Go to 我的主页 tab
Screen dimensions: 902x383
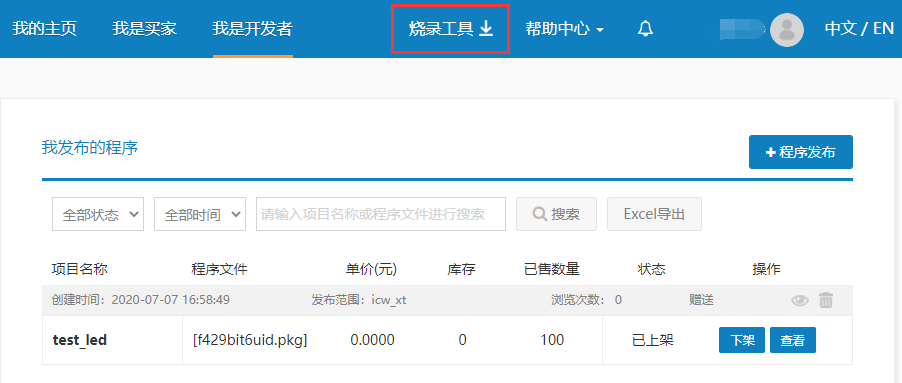click(x=44, y=29)
